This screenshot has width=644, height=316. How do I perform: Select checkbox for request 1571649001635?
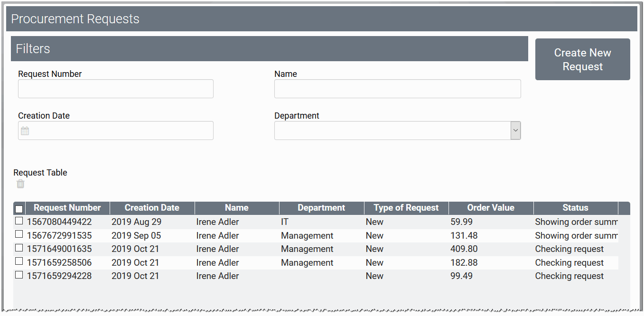(x=19, y=248)
